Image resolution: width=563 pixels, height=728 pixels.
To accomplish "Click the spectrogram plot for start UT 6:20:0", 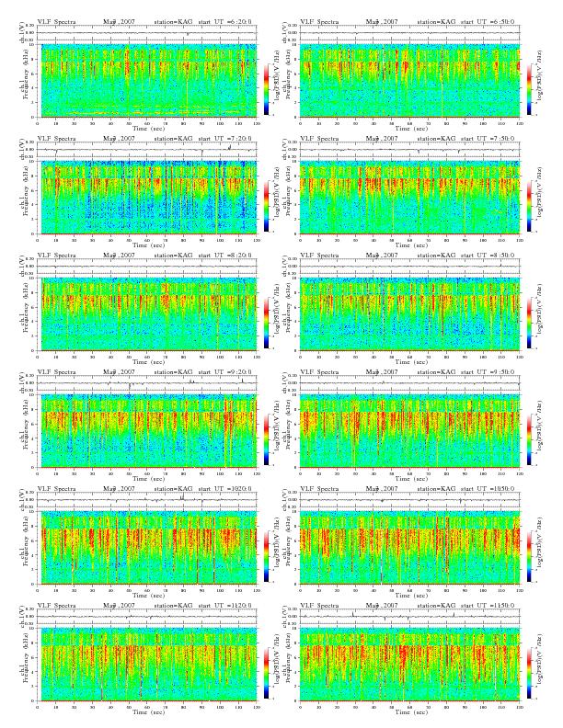I will (147, 81).
